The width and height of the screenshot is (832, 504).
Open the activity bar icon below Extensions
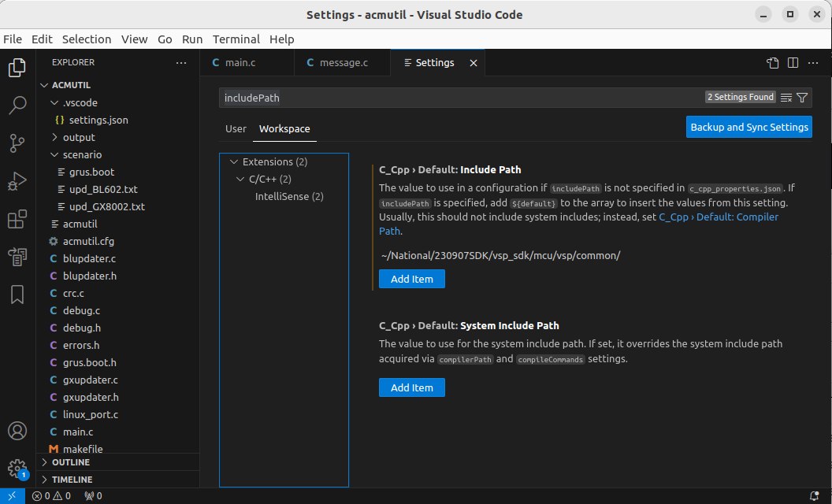coord(17,257)
